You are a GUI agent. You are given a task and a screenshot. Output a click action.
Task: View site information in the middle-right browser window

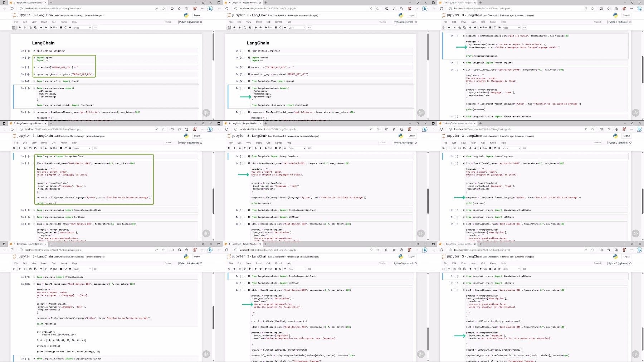pos(450,129)
